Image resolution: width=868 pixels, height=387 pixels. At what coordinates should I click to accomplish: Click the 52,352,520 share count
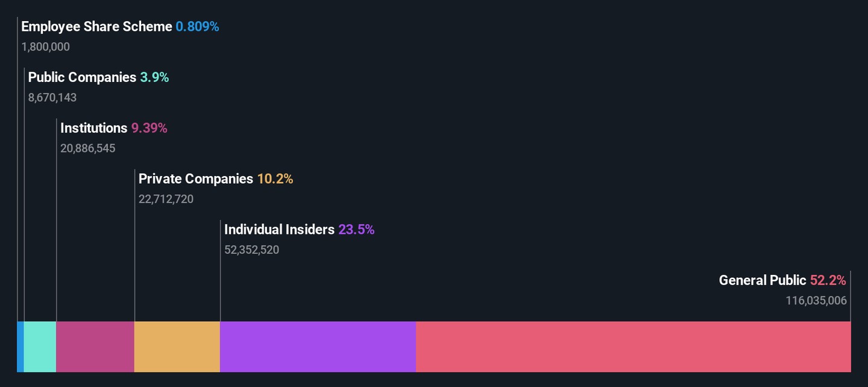click(x=251, y=250)
